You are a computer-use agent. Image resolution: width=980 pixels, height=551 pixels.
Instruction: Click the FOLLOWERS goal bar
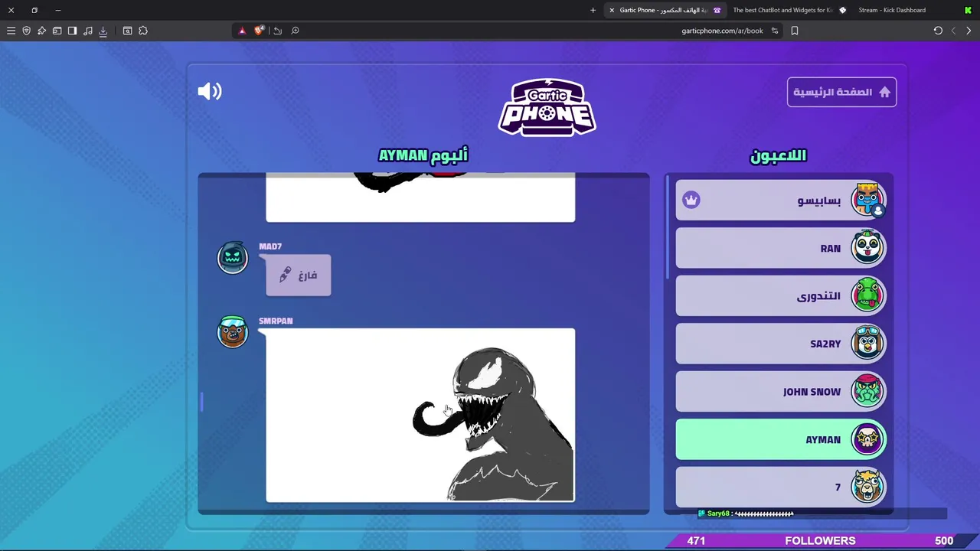(x=820, y=540)
